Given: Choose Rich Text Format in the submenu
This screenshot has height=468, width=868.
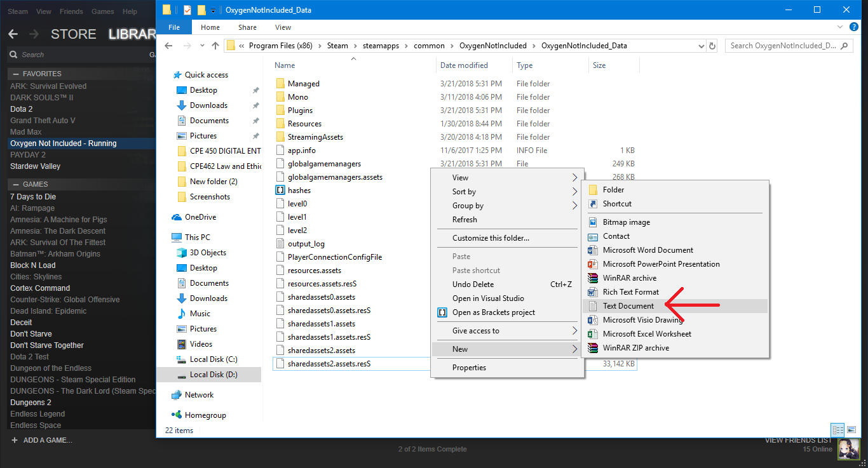Looking at the screenshot, I should [x=675, y=292].
